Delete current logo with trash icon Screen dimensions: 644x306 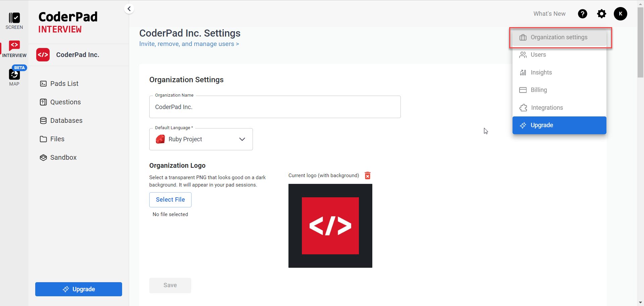[368, 175]
